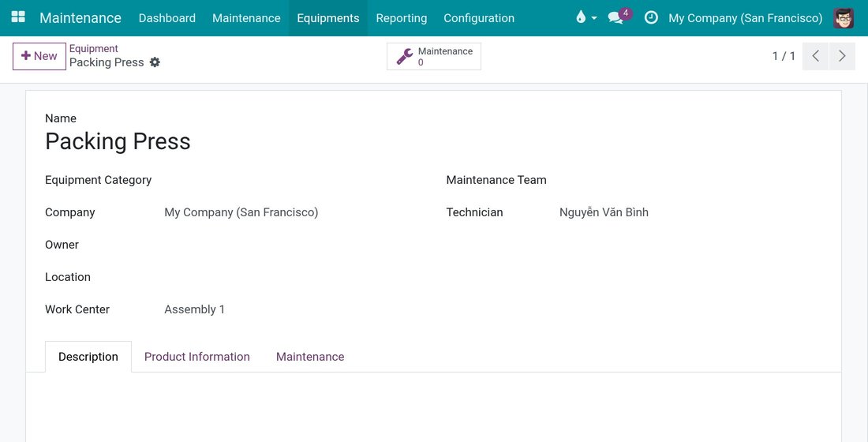Viewport: 868px width, 442px height.
Task: Go to the previous record arrow
Action: [x=815, y=56]
